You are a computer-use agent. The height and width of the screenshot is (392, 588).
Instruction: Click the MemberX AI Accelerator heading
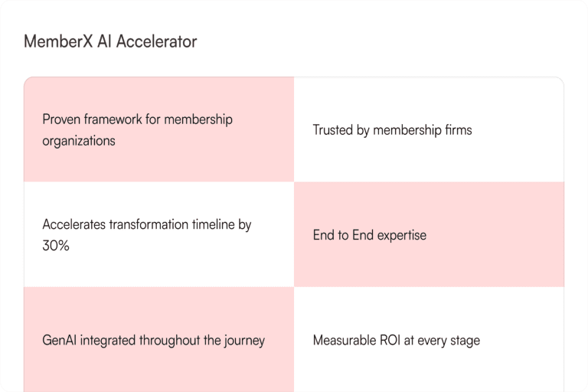[110, 41]
